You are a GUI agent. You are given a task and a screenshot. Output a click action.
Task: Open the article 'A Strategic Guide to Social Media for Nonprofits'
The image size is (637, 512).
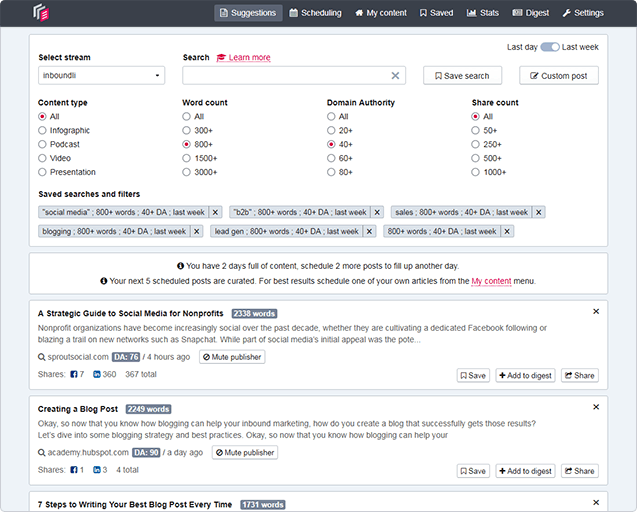coord(130,313)
